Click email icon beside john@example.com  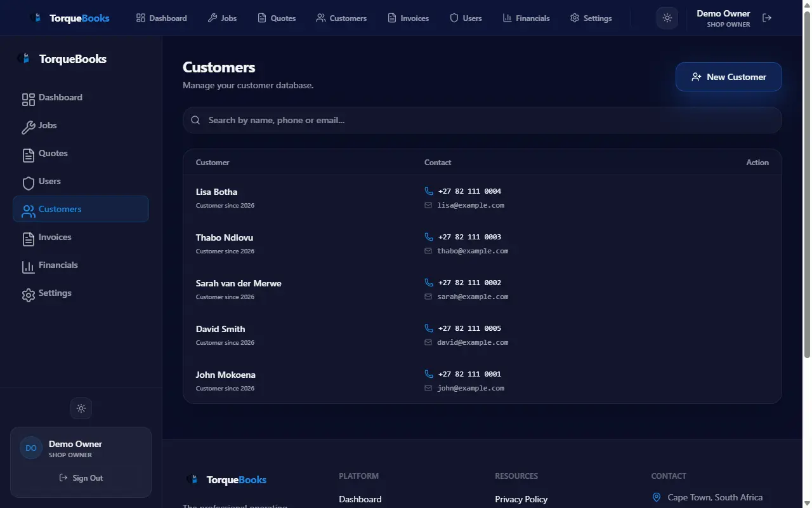428,388
